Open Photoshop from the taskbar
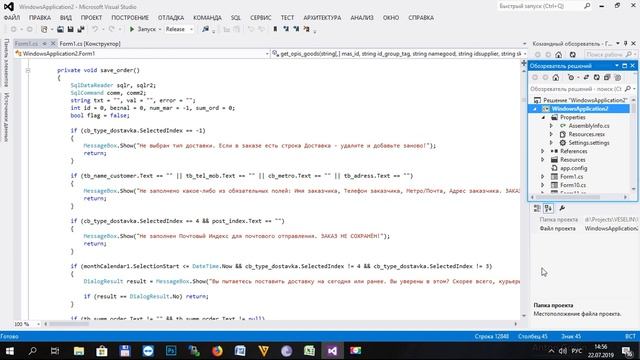 pyautogui.click(x=171, y=351)
